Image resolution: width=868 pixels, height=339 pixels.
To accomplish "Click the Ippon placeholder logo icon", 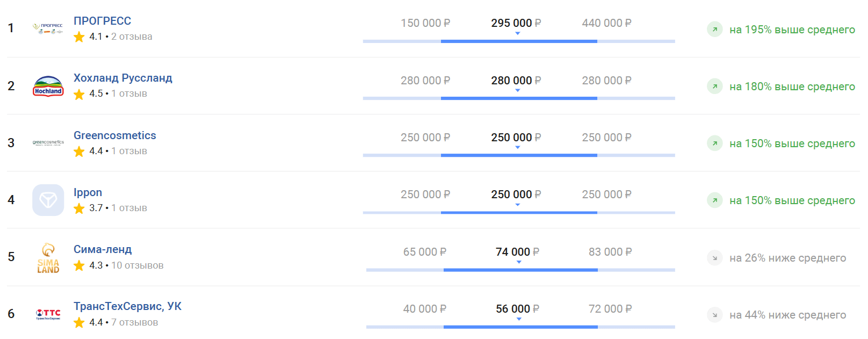I will (48, 200).
